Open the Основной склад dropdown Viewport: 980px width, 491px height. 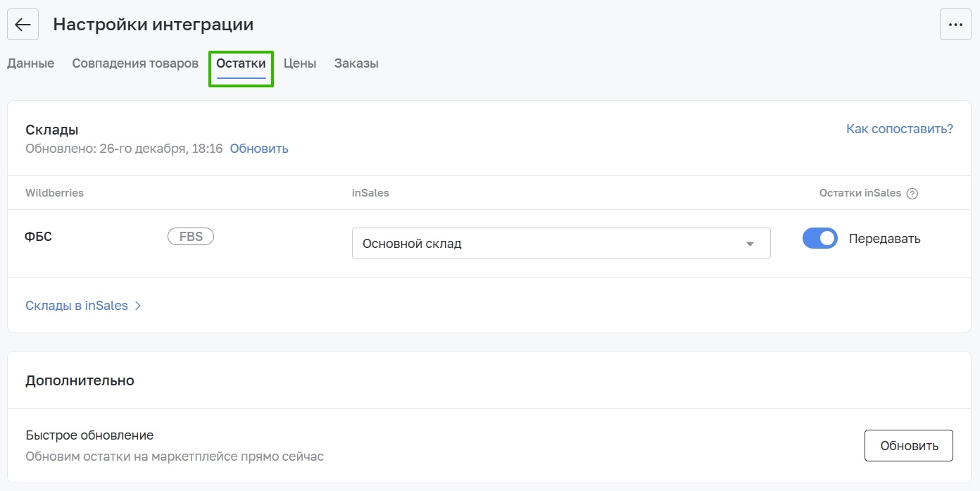[x=561, y=244]
